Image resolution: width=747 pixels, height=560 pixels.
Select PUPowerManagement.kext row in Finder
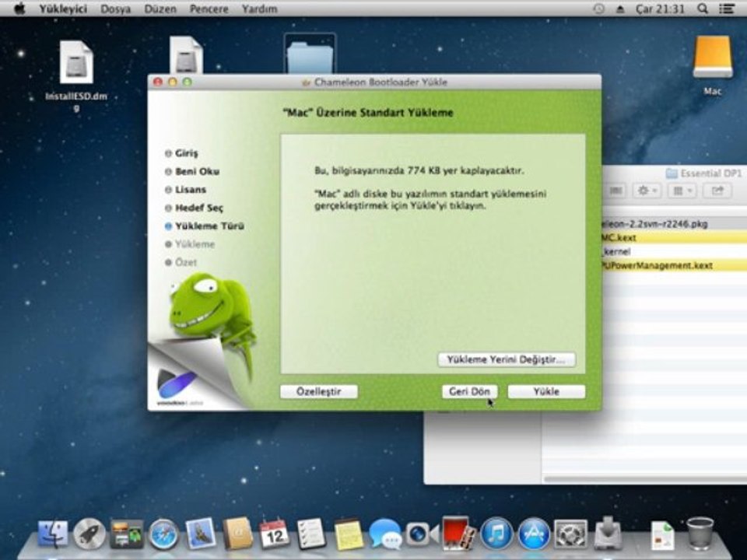674,265
